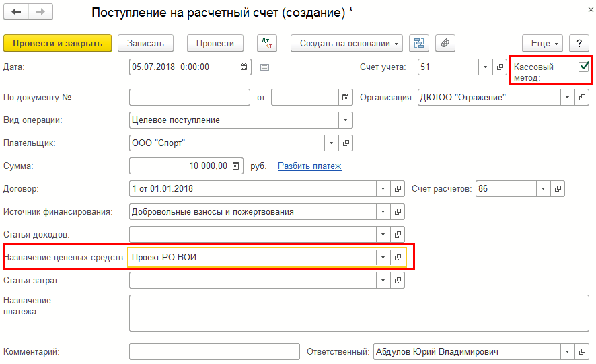Viewport: 596px width, 364px height.
Task: Open Счет учета 51 form icon
Action: pyautogui.click(x=500, y=67)
